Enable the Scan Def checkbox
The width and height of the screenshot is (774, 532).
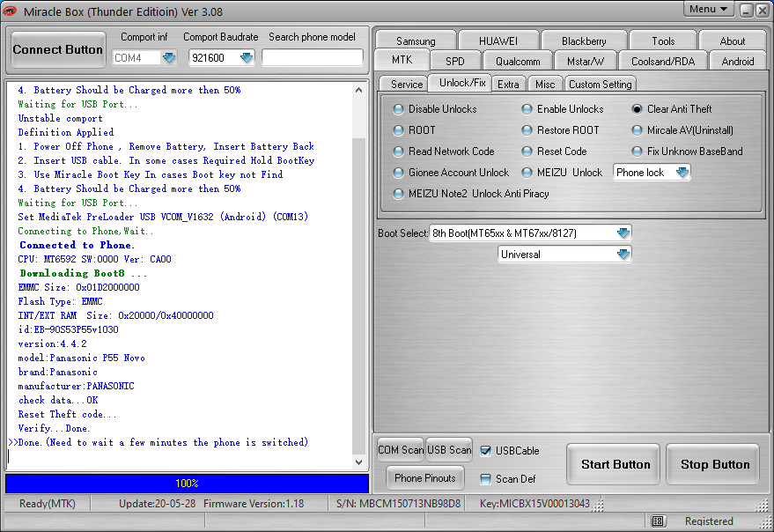pos(486,478)
